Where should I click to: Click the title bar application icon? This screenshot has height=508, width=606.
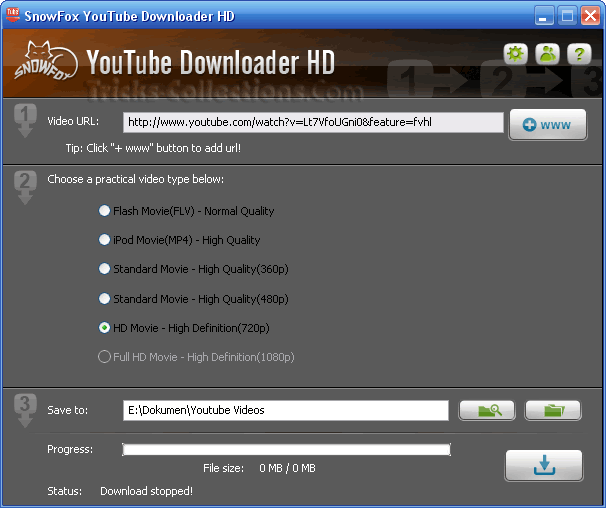pyautogui.click(x=13, y=15)
